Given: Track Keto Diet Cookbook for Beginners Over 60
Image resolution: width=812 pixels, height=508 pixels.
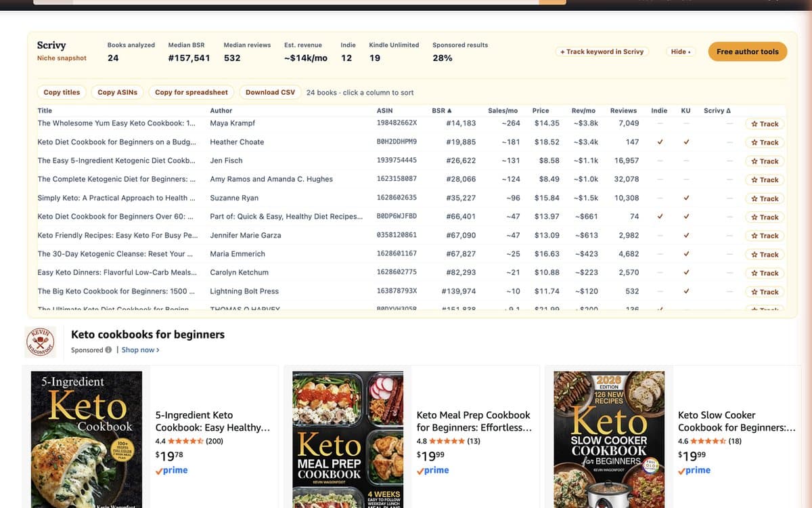Looking at the screenshot, I should (765, 217).
